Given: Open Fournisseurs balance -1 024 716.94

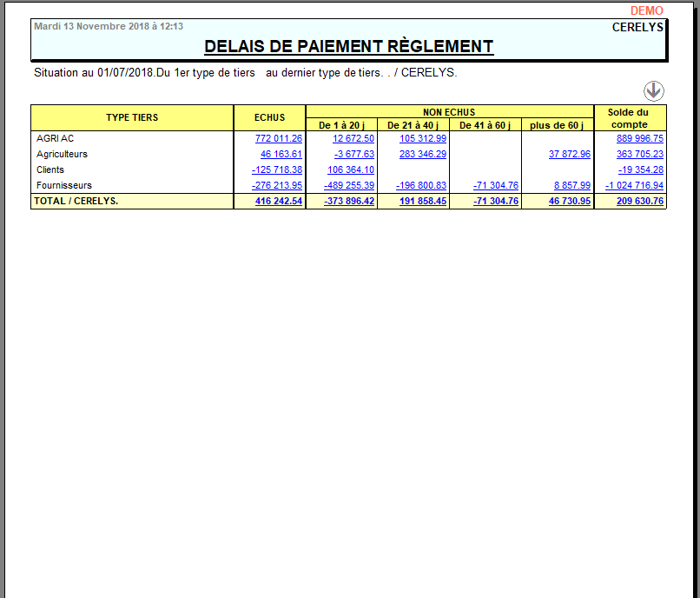Looking at the screenshot, I should pos(634,186).
